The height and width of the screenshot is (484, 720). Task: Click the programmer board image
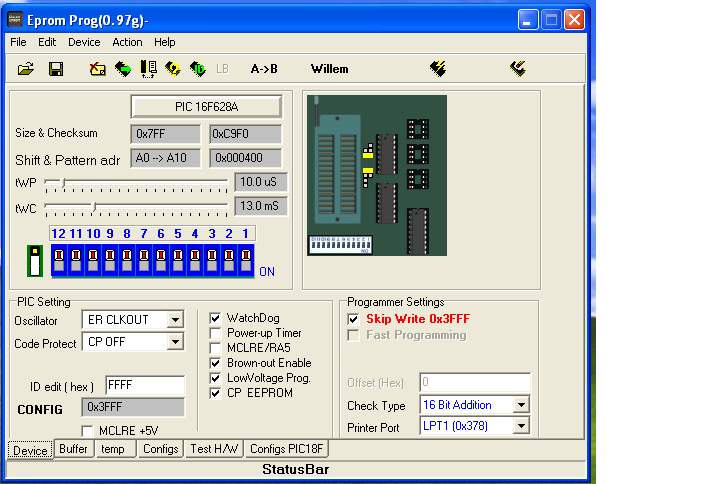pos(377,175)
